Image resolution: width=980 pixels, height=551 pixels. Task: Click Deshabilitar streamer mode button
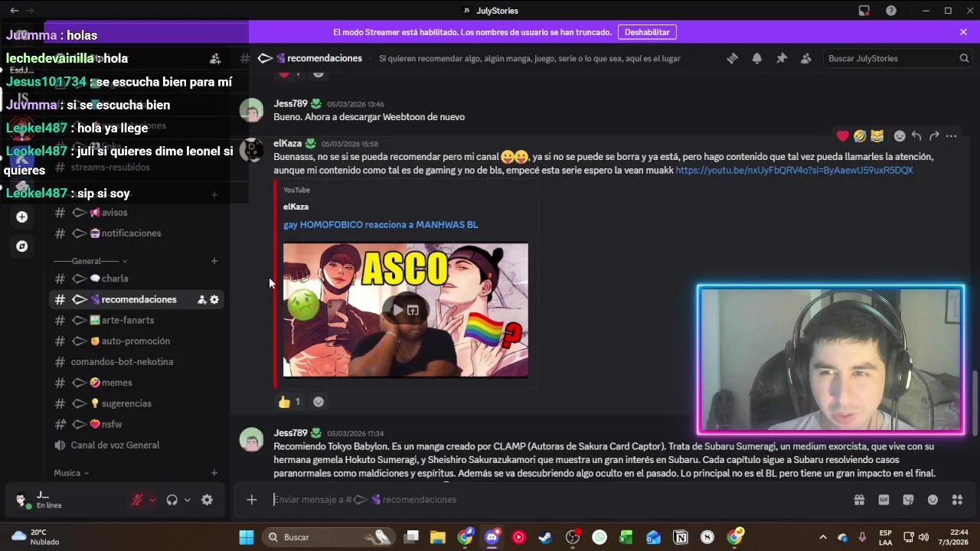pos(647,32)
